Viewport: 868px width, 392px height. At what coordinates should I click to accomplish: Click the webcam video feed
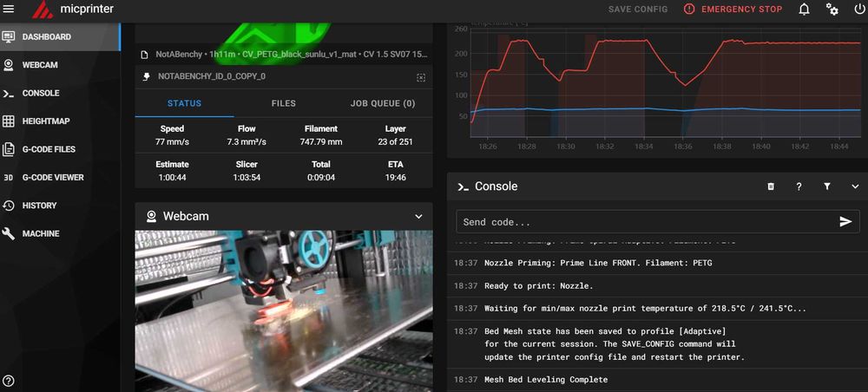(x=284, y=311)
